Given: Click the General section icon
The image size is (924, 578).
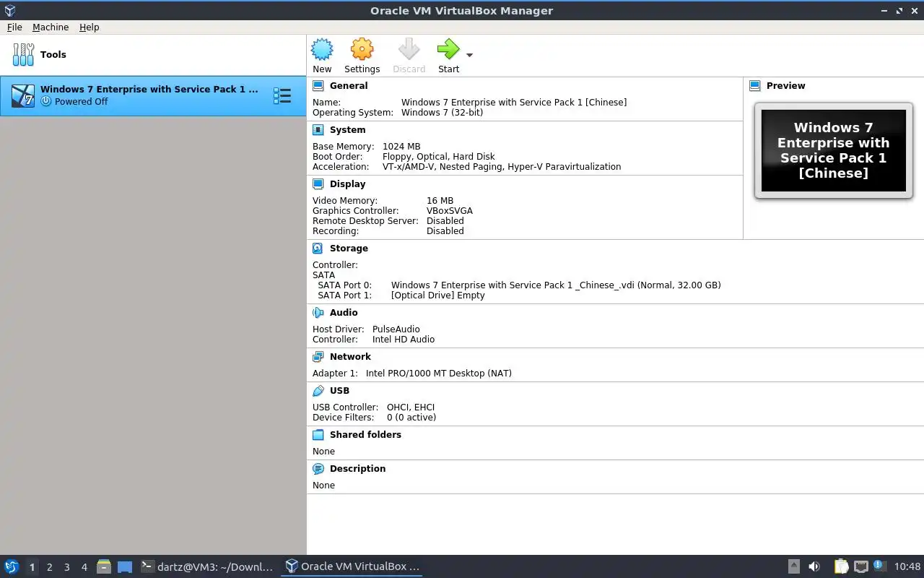Looking at the screenshot, I should [318, 85].
